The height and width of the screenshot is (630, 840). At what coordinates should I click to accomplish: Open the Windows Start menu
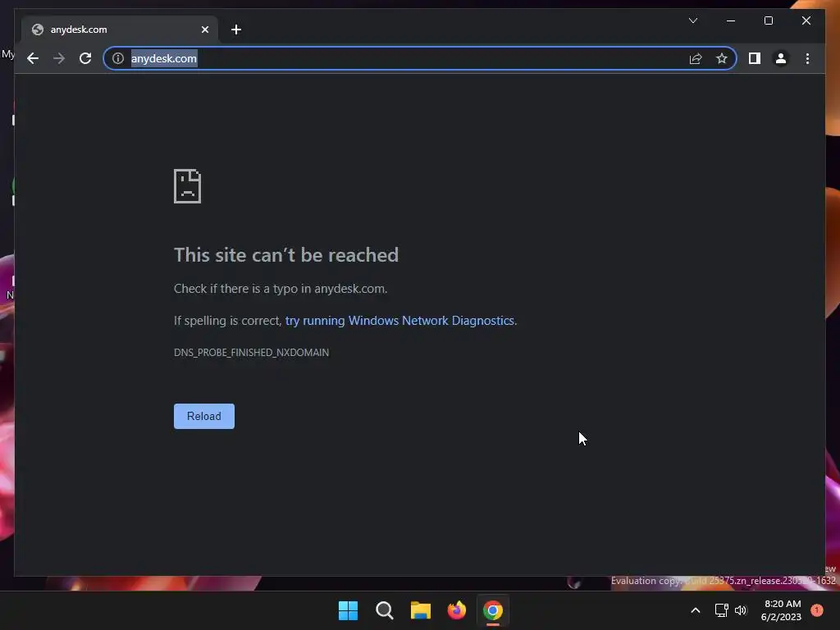[x=348, y=610]
